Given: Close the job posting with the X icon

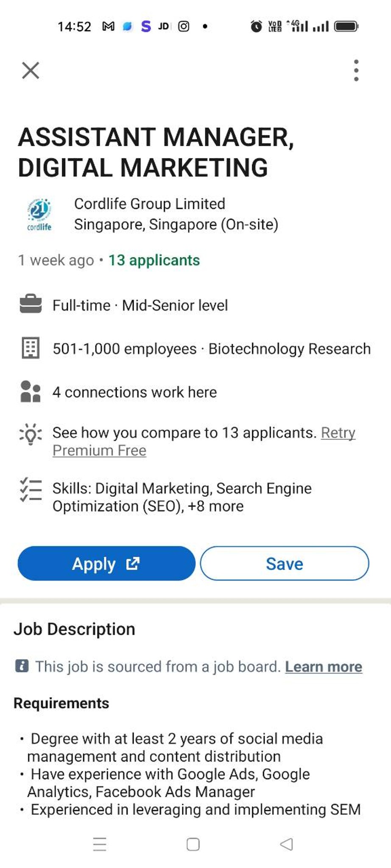Looking at the screenshot, I should (31, 70).
